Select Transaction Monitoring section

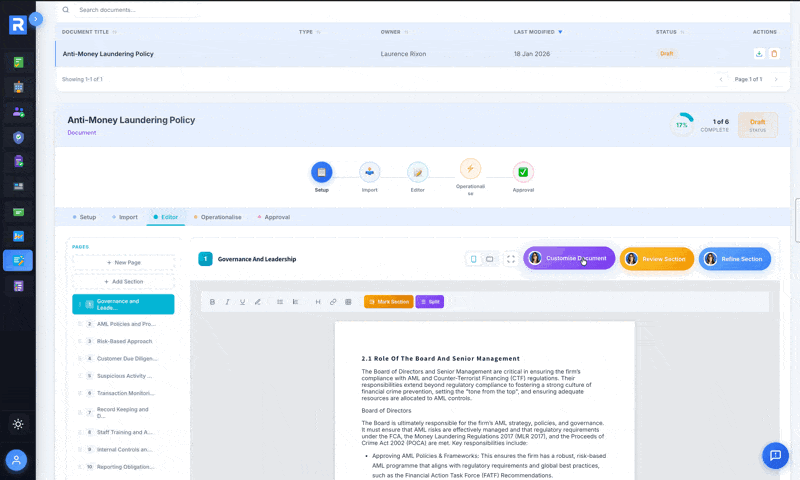pyautogui.click(x=123, y=393)
